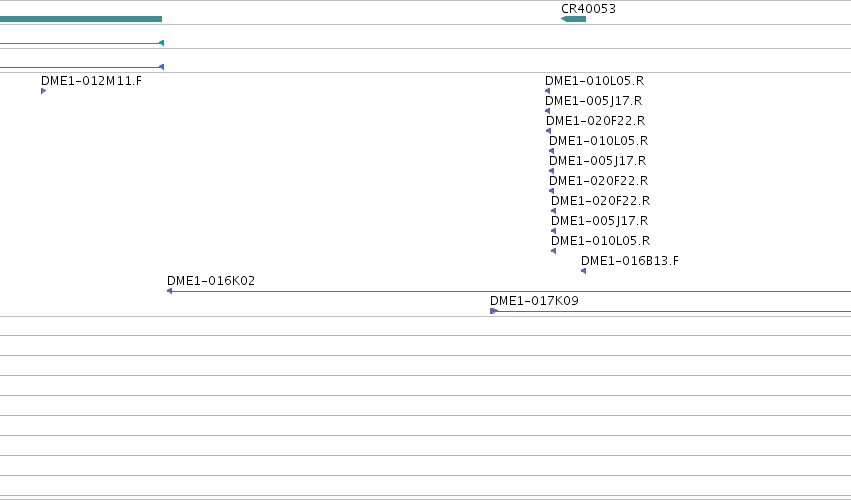Click the DME1-016K02 label
This screenshot has width=851, height=500.
tap(211, 281)
